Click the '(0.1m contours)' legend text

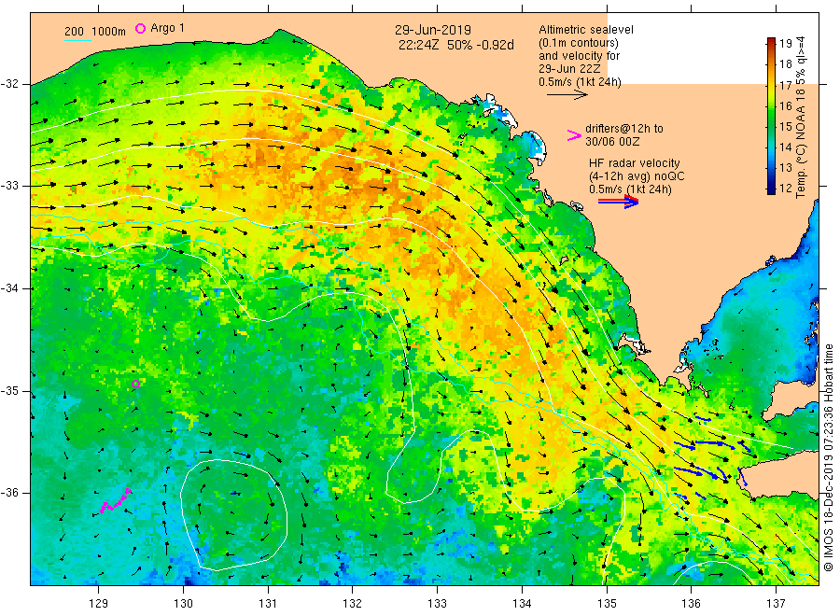coord(579,43)
